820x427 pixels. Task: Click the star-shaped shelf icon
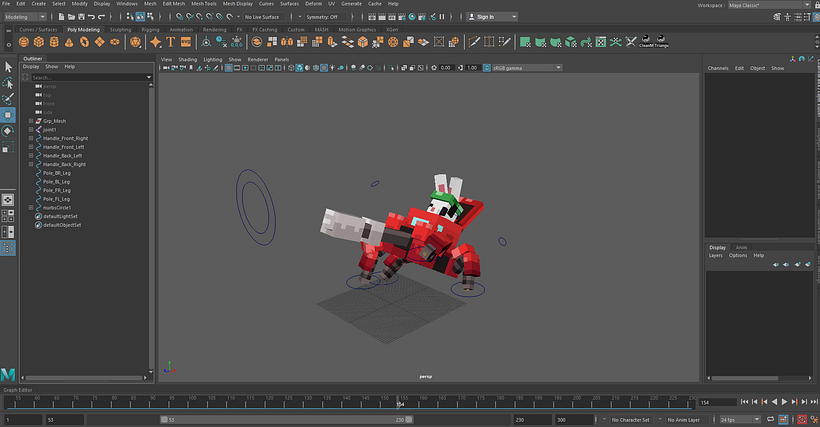(155, 42)
